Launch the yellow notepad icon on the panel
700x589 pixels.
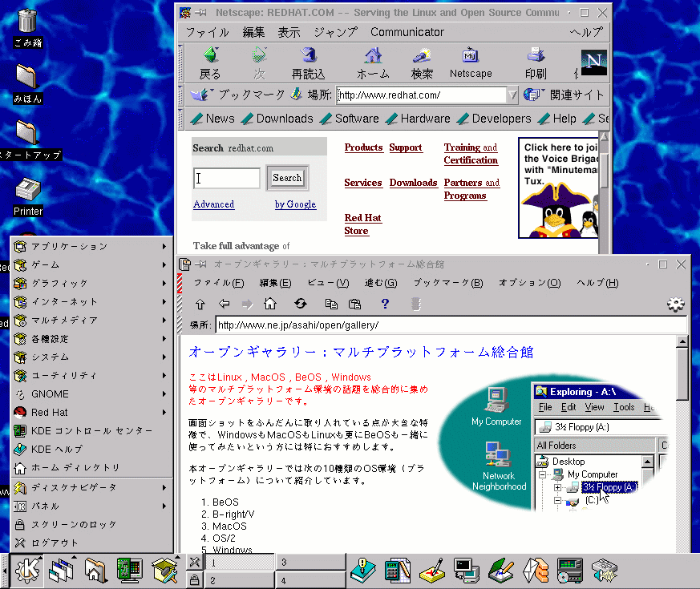[x=431, y=571]
